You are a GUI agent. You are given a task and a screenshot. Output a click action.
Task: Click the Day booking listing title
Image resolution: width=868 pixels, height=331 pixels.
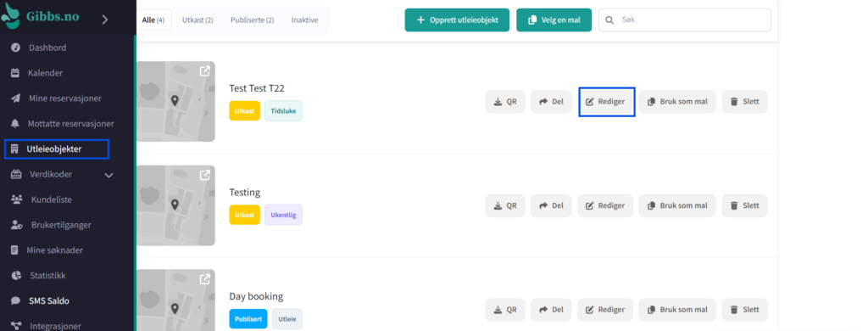point(256,296)
